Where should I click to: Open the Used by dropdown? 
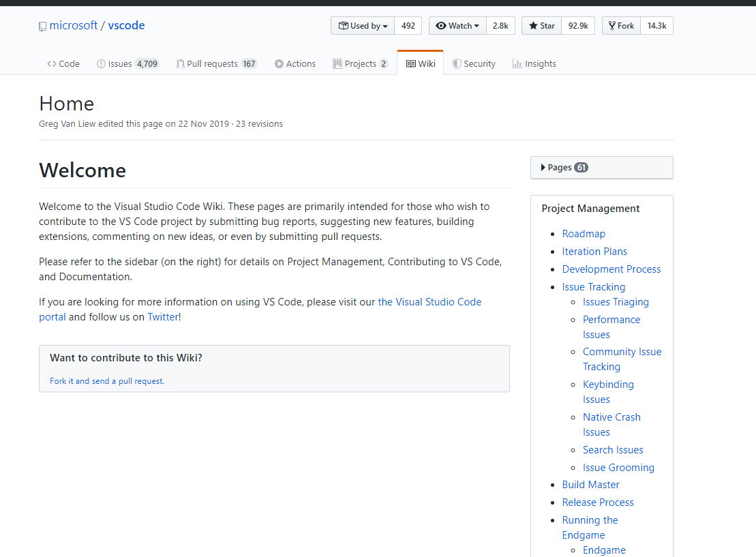pyautogui.click(x=363, y=26)
